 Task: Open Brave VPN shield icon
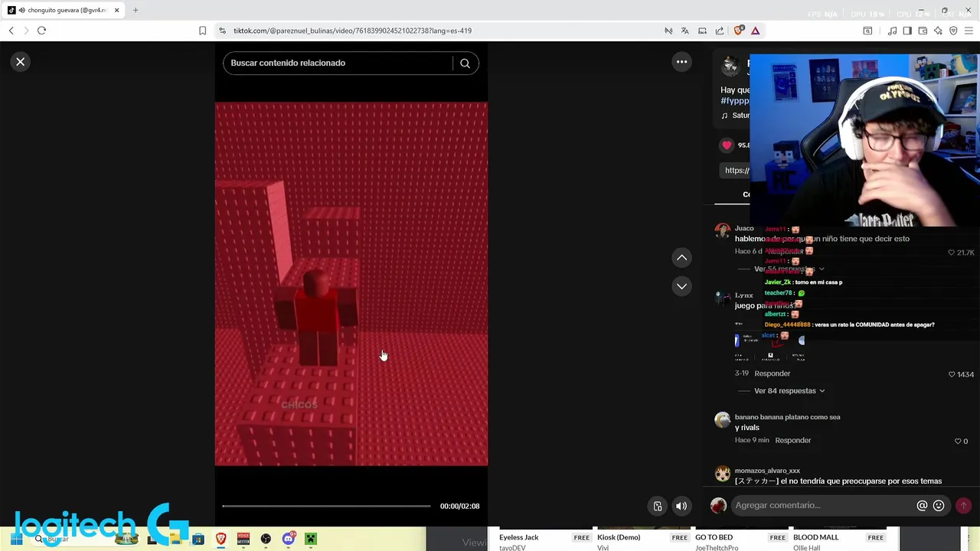tap(953, 31)
